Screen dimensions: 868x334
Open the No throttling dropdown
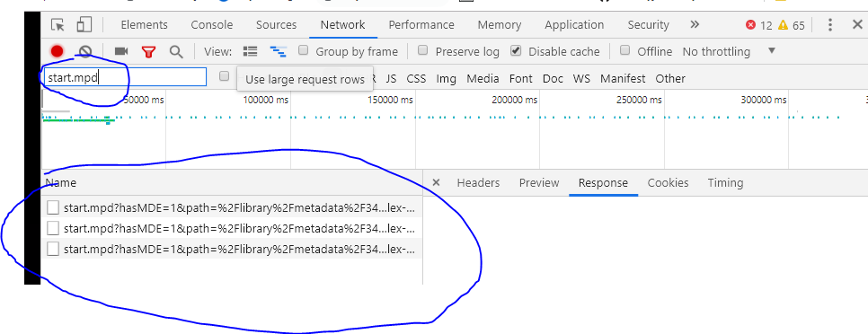click(729, 51)
